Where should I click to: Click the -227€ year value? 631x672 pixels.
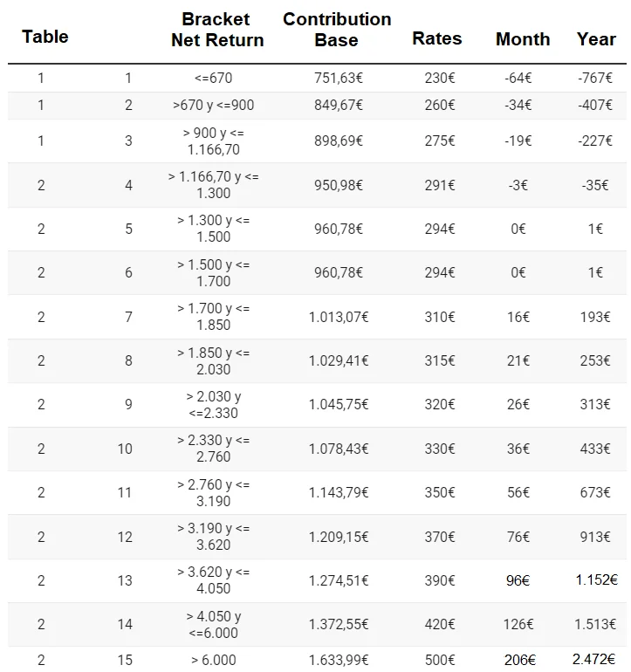(595, 141)
